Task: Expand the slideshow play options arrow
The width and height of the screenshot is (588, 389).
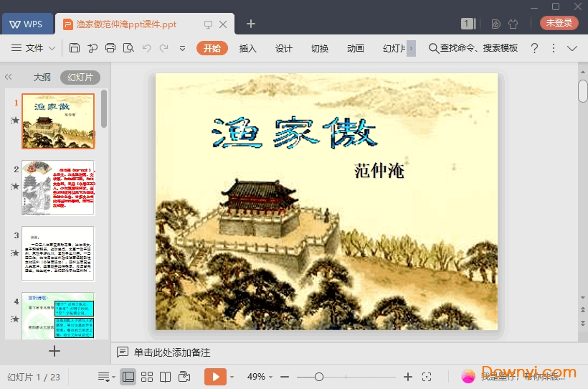Action: point(234,377)
